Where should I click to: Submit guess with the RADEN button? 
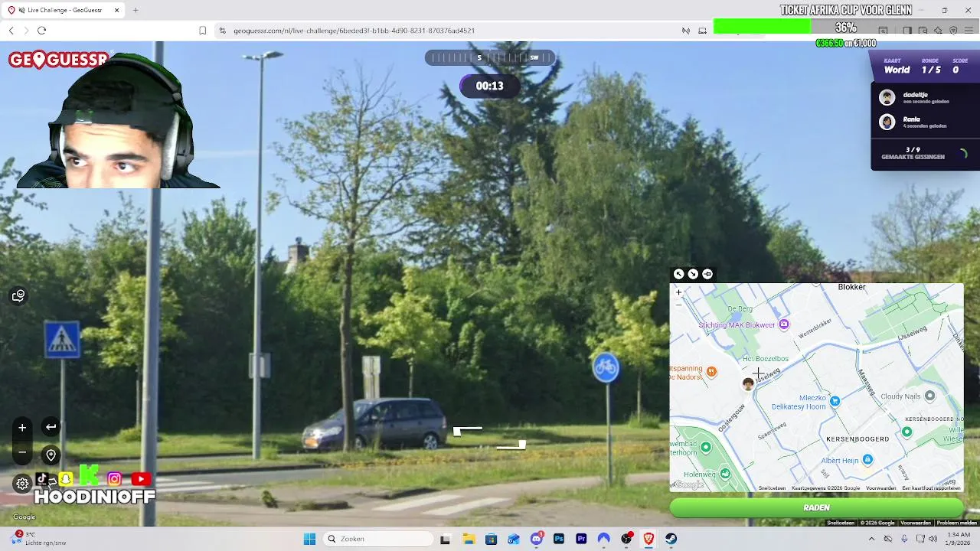coord(816,507)
